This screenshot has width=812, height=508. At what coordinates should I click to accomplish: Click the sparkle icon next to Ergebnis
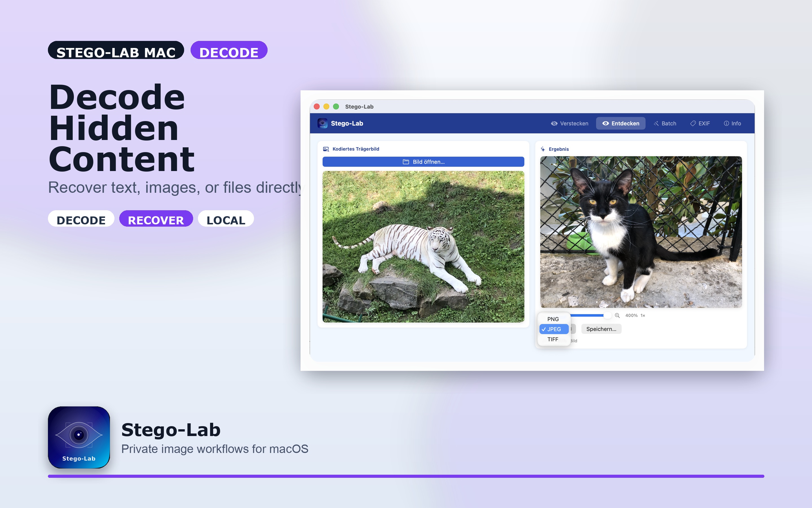coord(542,149)
